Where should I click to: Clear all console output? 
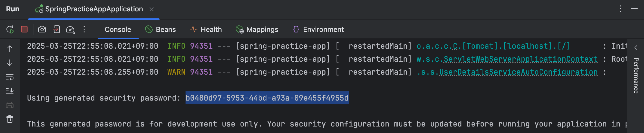[x=10, y=119]
